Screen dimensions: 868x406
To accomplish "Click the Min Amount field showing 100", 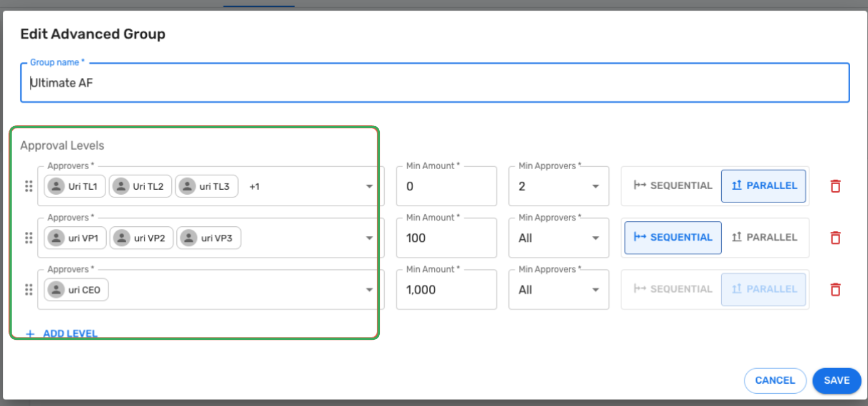I will [x=447, y=238].
